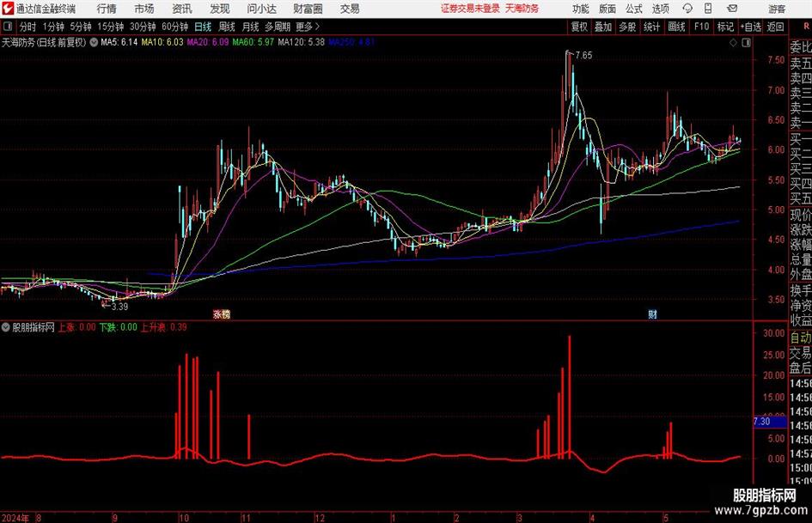Switch to the 5分钟 period

[x=80, y=27]
